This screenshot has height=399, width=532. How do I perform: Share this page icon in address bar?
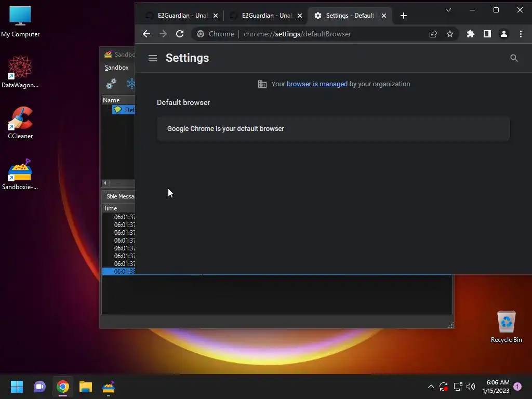click(x=433, y=34)
